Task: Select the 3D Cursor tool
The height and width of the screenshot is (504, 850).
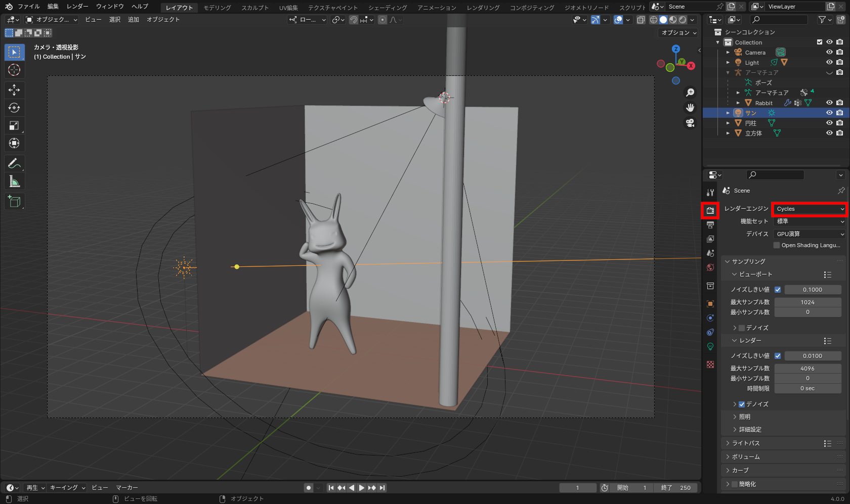Action: [14, 70]
